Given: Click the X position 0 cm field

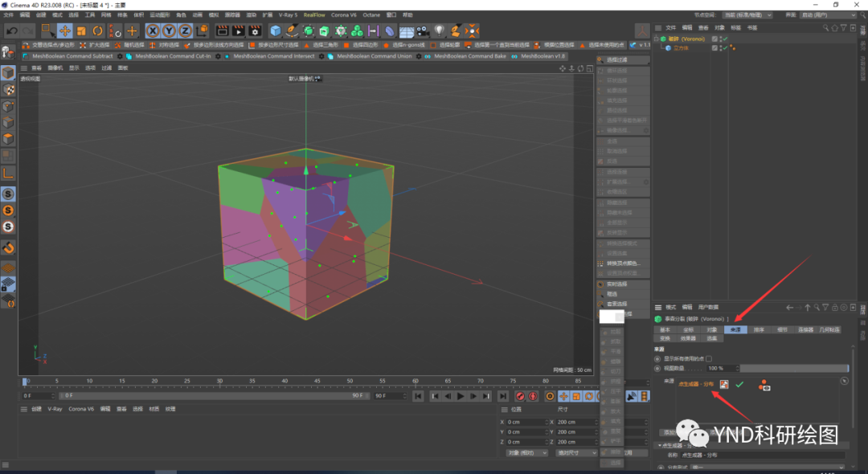Looking at the screenshot, I should point(526,422).
